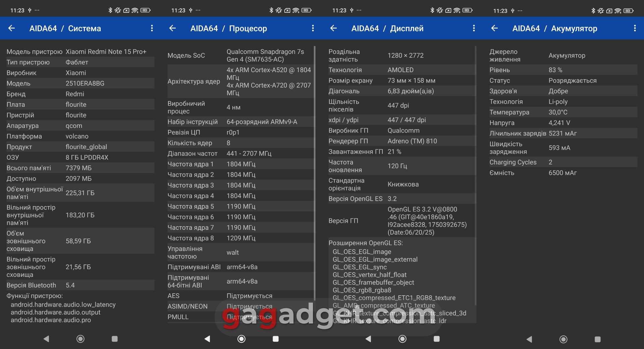Tap Bluetooth icon in Процесор status bar
Viewport: 644px width, 349px height.
[271, 10]
